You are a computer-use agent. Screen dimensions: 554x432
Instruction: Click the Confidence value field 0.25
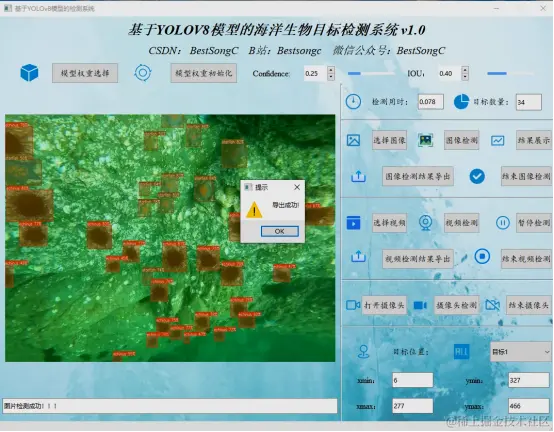click(x=315, y=73)
